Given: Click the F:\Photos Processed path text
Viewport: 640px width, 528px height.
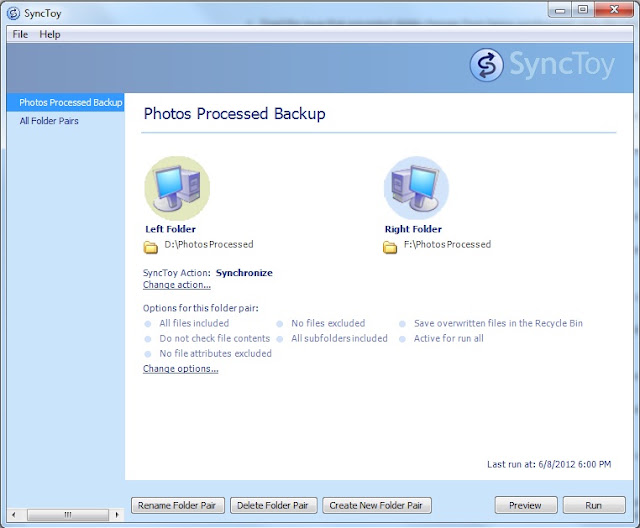Looking at the screenshot, I should [x=447, y=244].
